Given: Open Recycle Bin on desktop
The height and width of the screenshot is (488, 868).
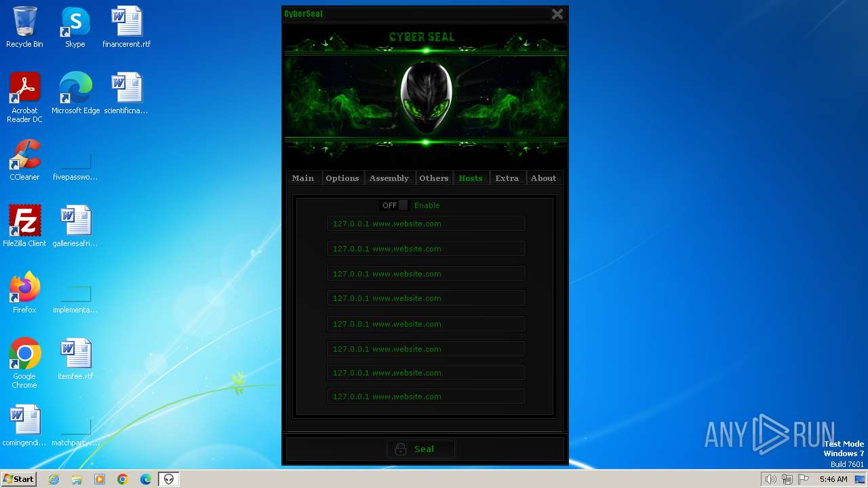Looking at the screenshot, I should pos(24,27).
